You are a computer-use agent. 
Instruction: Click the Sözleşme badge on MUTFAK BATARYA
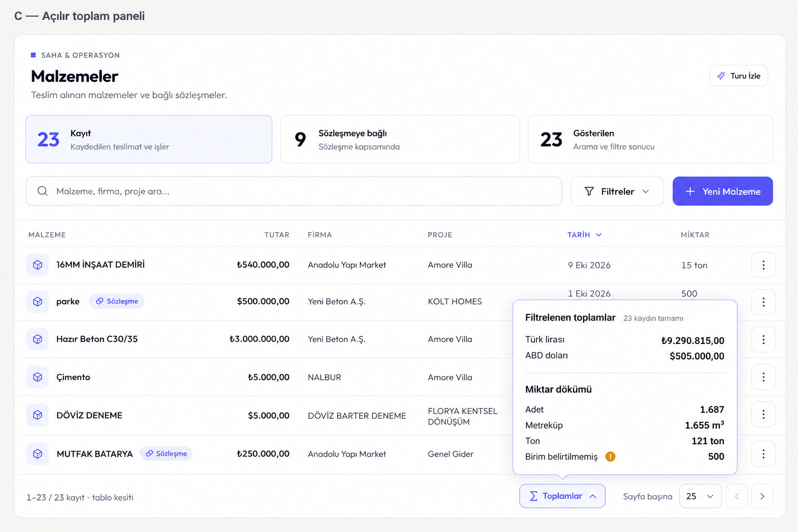166,454
